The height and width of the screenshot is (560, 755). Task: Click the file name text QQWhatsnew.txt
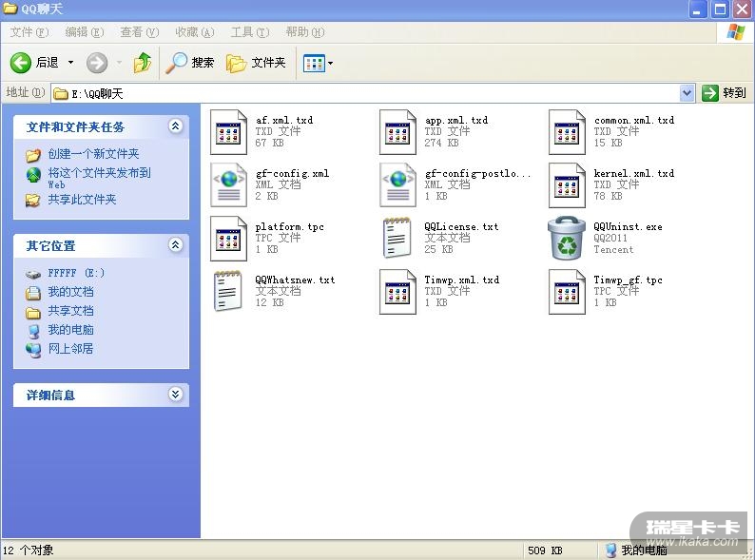295,280
